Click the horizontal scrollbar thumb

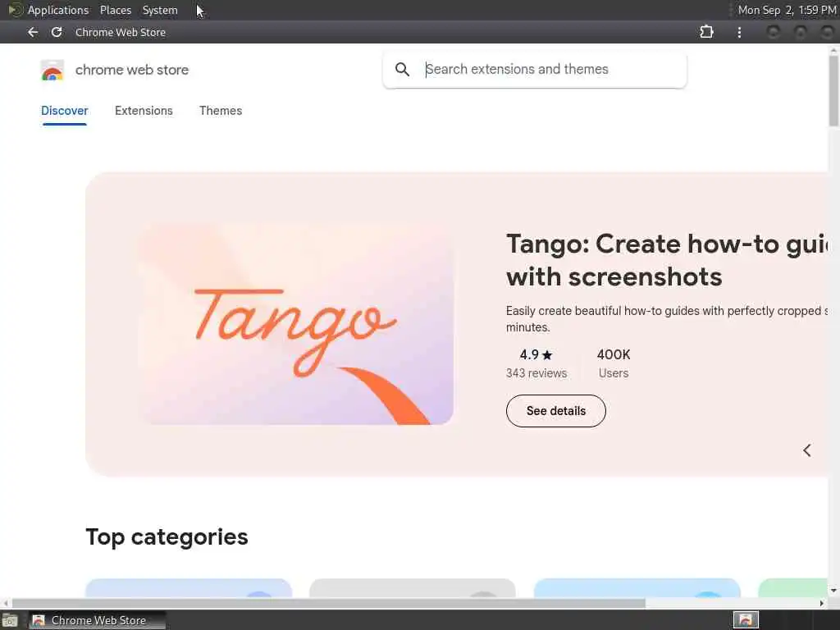pos(328,603)
